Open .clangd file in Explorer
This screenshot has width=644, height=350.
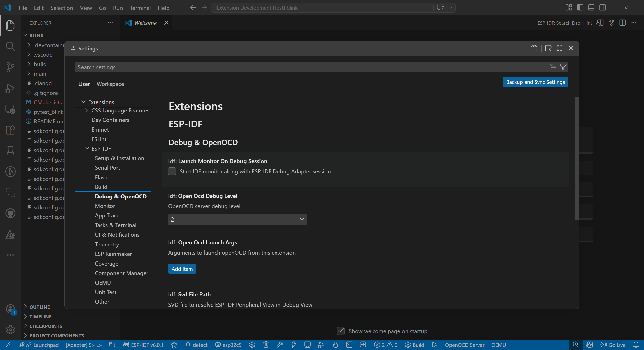tap(43, 83)
